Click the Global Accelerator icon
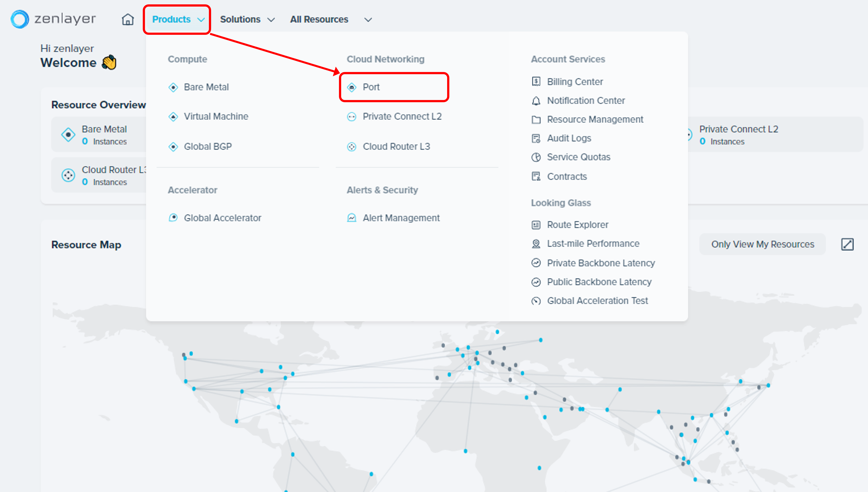The image size is (868, 492). pos(173,218)
